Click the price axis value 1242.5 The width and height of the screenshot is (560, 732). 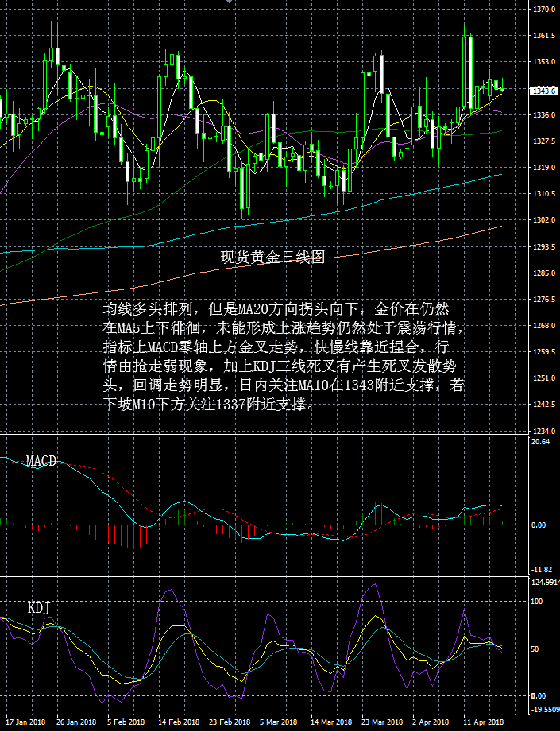click(544, 405)
